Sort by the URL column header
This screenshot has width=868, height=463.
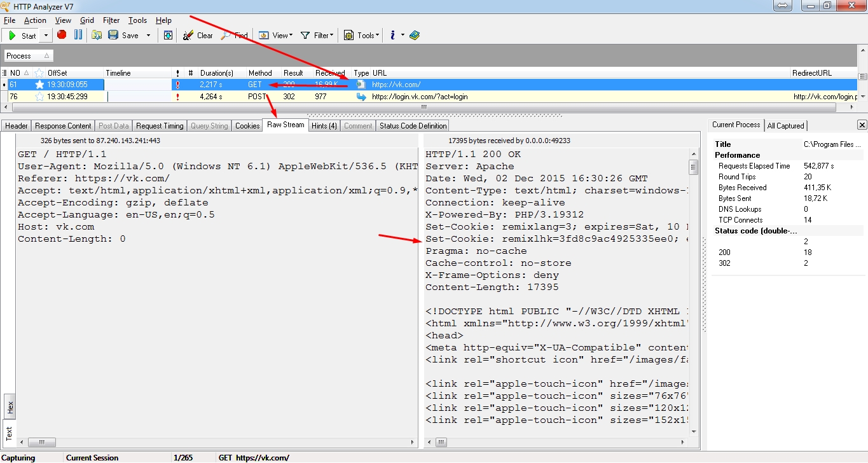click(581, 73)
